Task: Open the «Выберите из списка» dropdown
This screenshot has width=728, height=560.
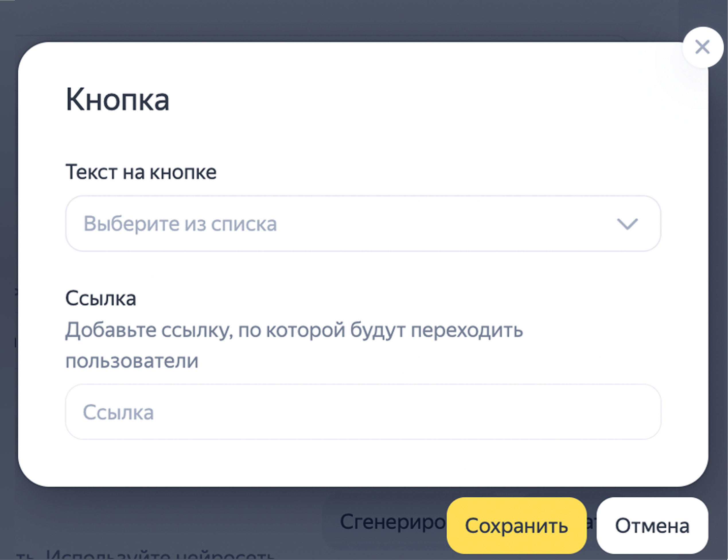Action: (x=363, y=224)
